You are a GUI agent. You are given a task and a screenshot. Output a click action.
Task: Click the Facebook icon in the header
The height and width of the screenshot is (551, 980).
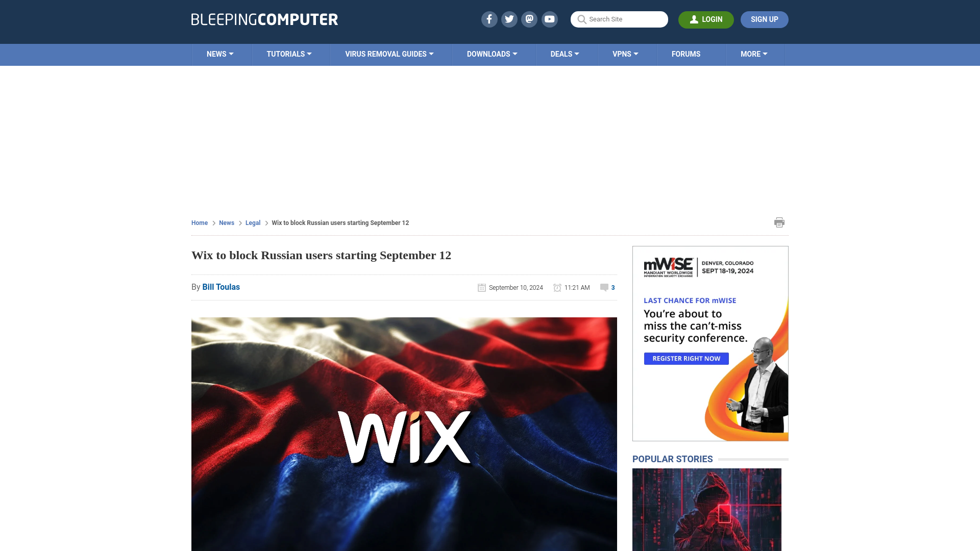click(x=489, y=19)
